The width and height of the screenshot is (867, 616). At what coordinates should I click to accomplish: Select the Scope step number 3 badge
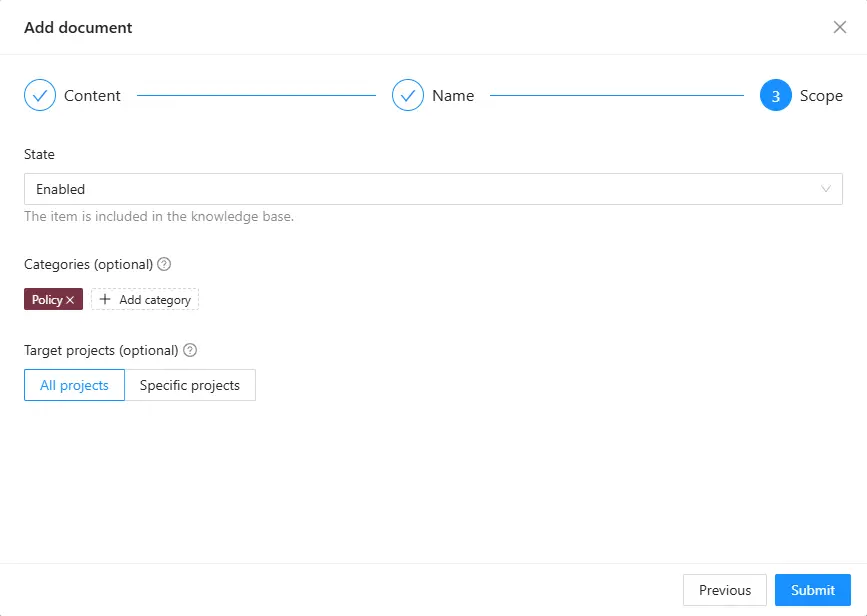773,95
